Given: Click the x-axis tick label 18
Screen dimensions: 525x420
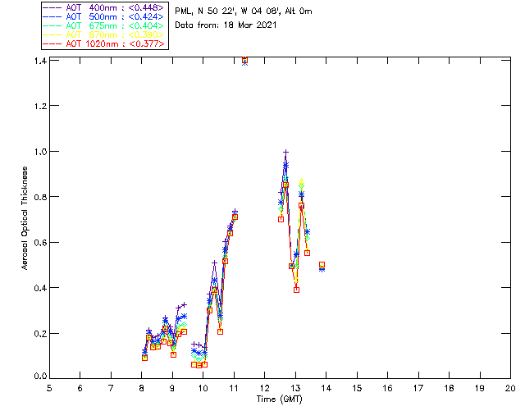Looking at the screenshot, I should 450,388.
